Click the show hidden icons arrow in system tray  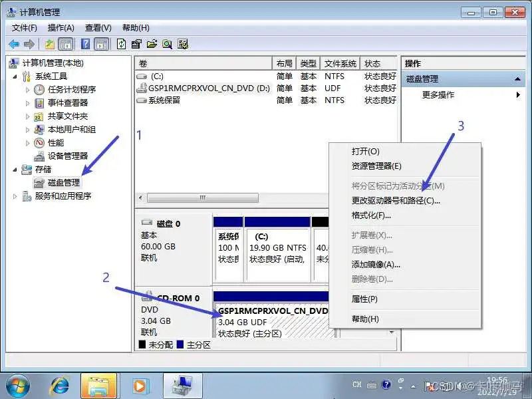click(x=412, y=386)
